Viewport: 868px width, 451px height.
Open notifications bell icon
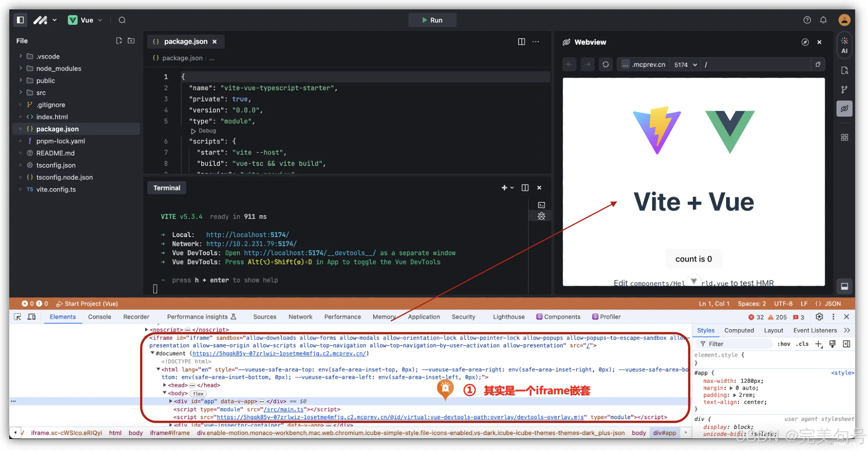(823, 20)
